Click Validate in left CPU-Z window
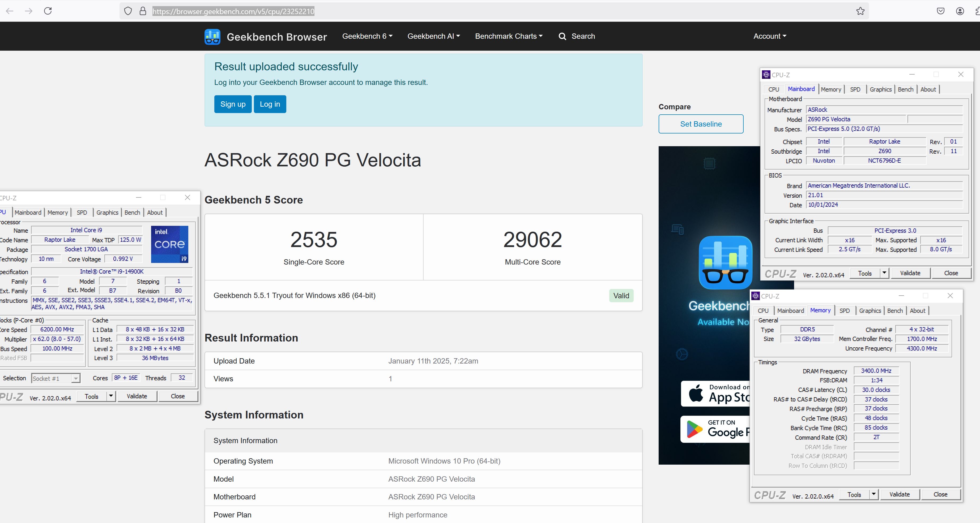The width and height of the screenshot is (980, 523). click(137, 396)
